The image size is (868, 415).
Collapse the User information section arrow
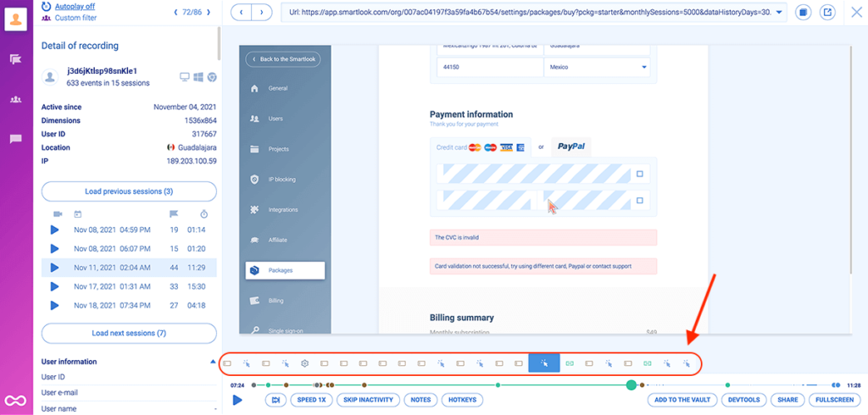point(213,362)
